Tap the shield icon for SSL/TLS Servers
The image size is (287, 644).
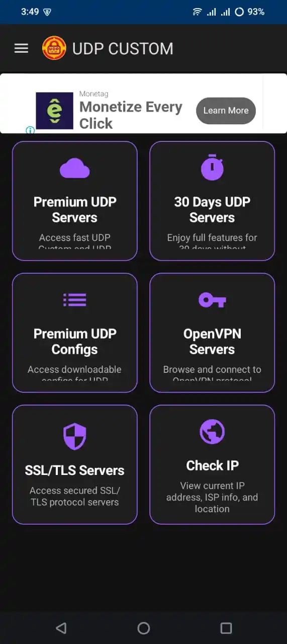pyautogui.click(x=75, y=436)
